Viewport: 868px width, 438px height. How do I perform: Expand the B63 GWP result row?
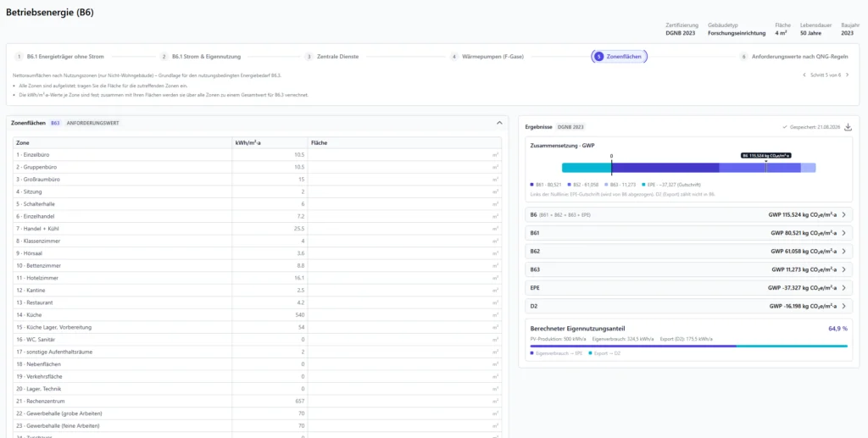pos(688,269)
